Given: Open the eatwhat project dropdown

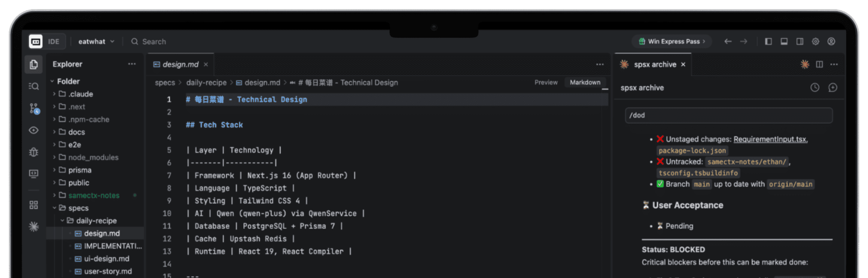Looking at the screenshot, I should 96,41.
